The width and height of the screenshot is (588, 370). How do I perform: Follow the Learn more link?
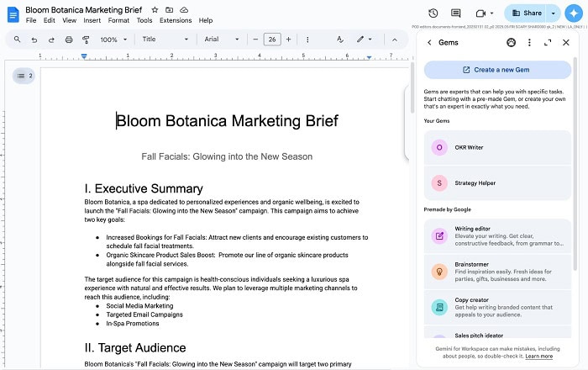click(x=538, y=357)
